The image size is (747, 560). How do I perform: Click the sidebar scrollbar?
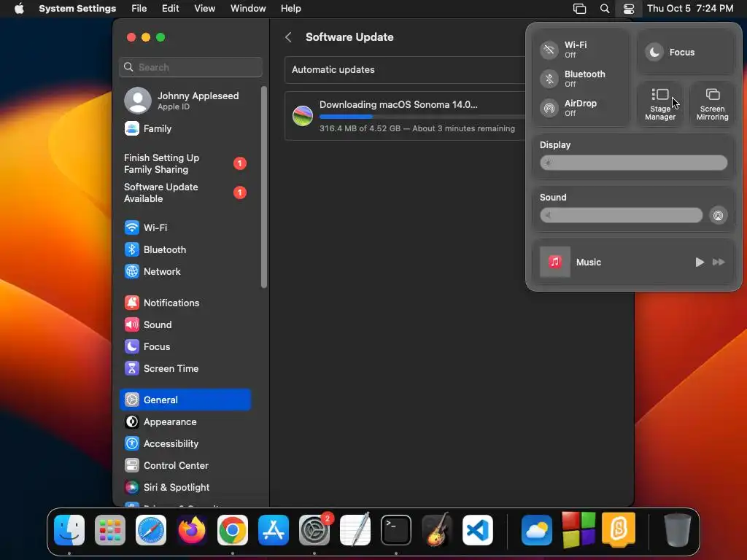pos(264,187)
